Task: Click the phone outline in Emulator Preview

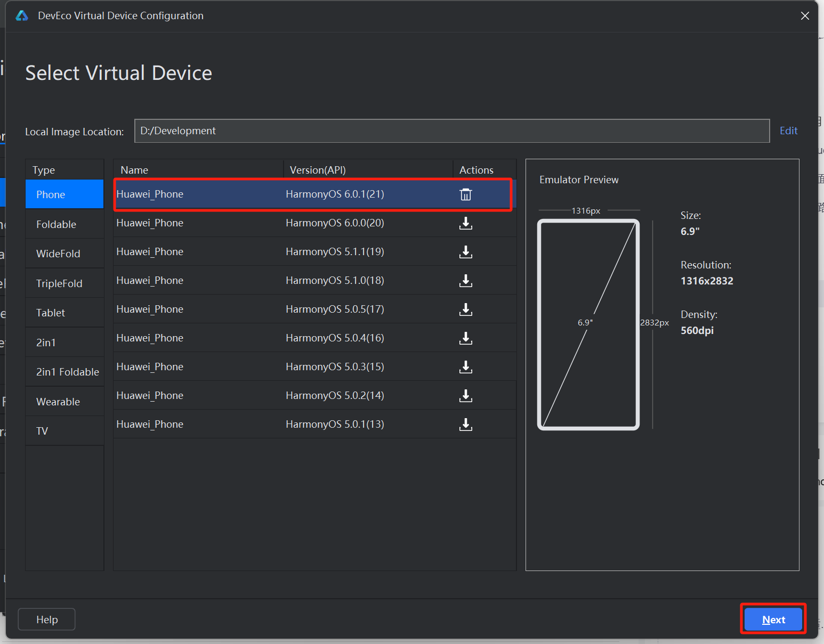Action: (x=588, y=324)
